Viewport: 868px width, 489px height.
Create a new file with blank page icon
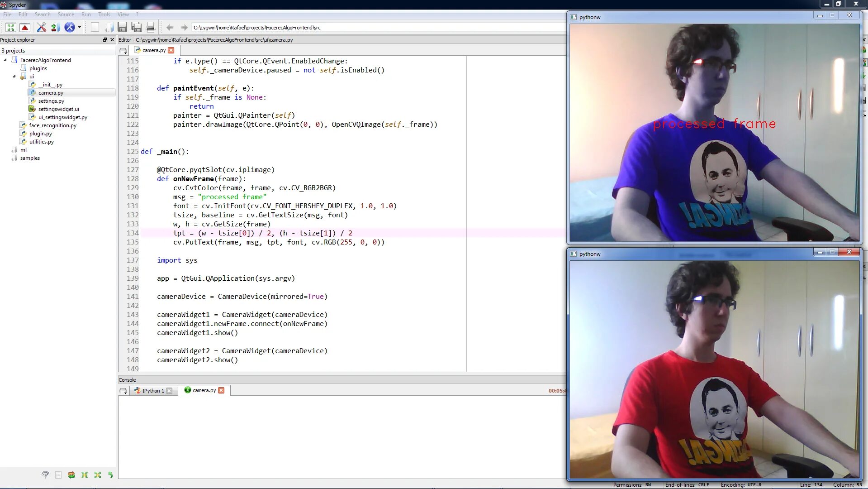(x=95, y=27)
